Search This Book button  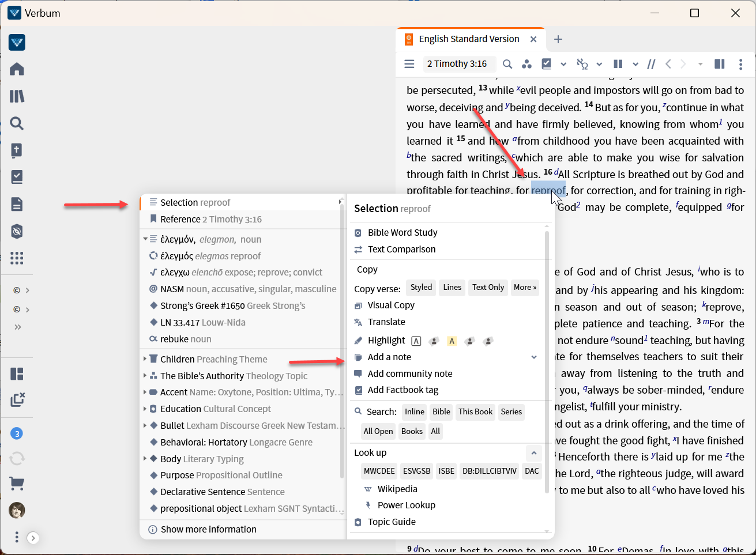coord(475,411)
